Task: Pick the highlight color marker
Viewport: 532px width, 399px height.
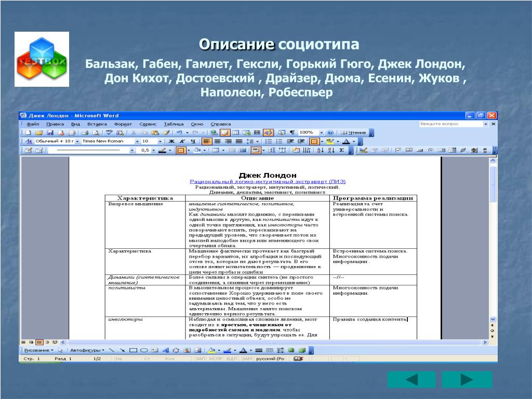Action: point(329,141)
